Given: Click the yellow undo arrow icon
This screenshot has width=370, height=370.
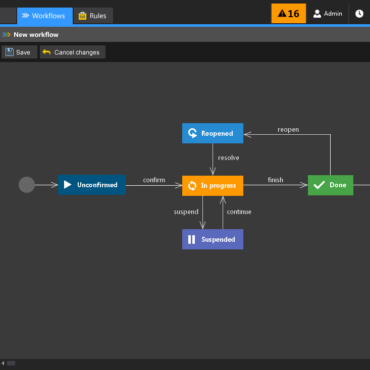Looking at the screenshot, I should [47, 52].
